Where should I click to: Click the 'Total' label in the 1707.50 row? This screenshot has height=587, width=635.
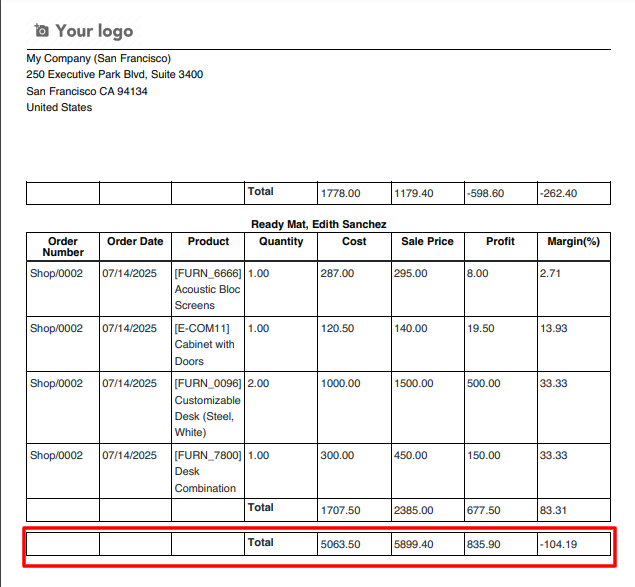[261, 508]
